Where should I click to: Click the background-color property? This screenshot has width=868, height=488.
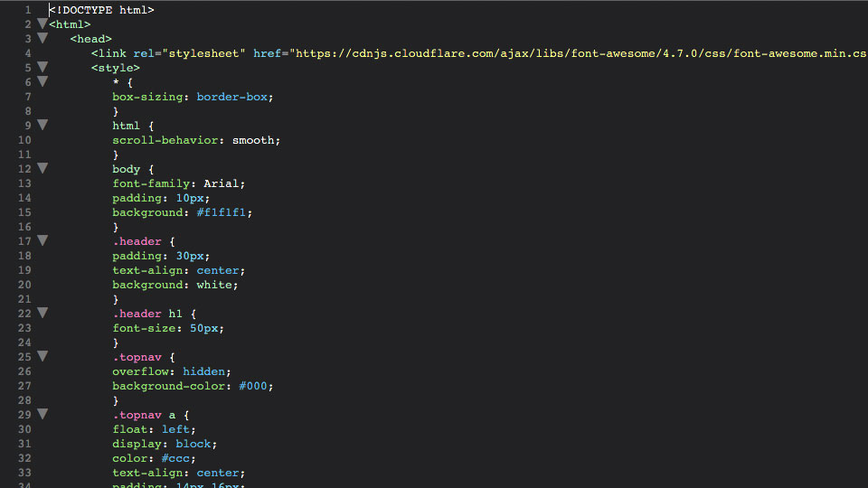(x=168, y=386)
